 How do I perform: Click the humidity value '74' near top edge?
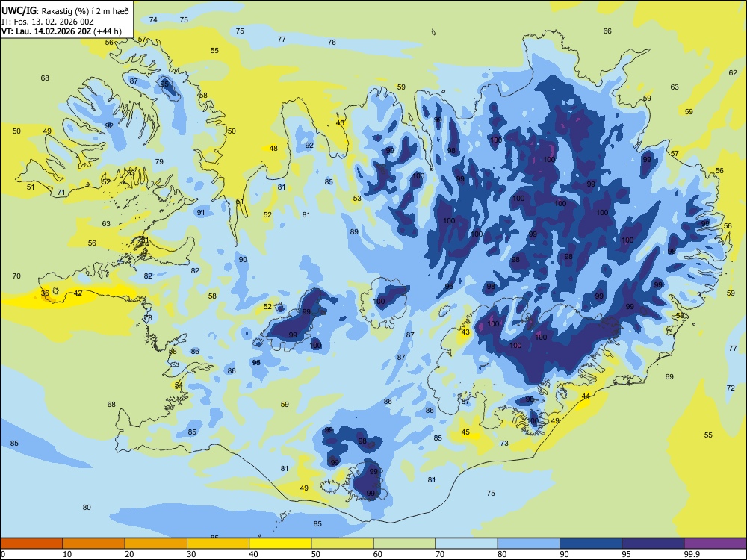click(153, 19)
